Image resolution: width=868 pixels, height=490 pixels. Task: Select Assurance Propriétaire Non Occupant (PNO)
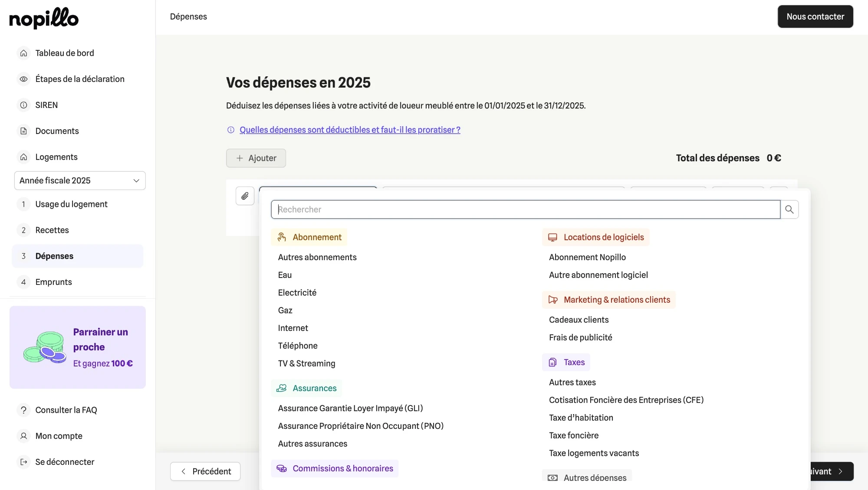point(360,426)
